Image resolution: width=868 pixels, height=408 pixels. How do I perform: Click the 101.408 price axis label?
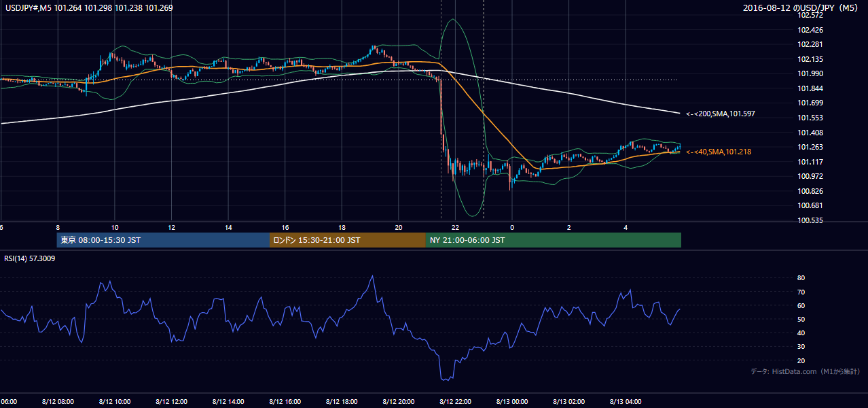click(811, 133)
